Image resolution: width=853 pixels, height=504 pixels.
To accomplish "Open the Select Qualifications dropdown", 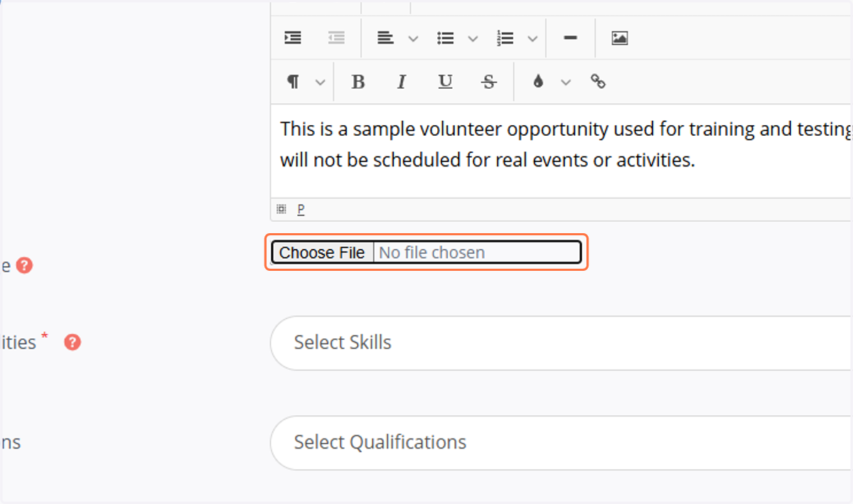I will (x=562, y=442).
